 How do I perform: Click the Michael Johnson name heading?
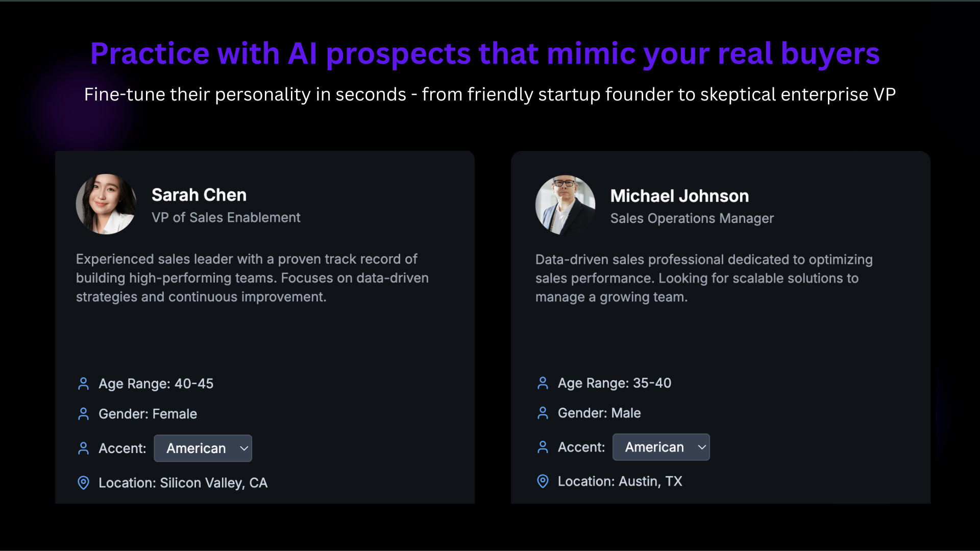679,196
